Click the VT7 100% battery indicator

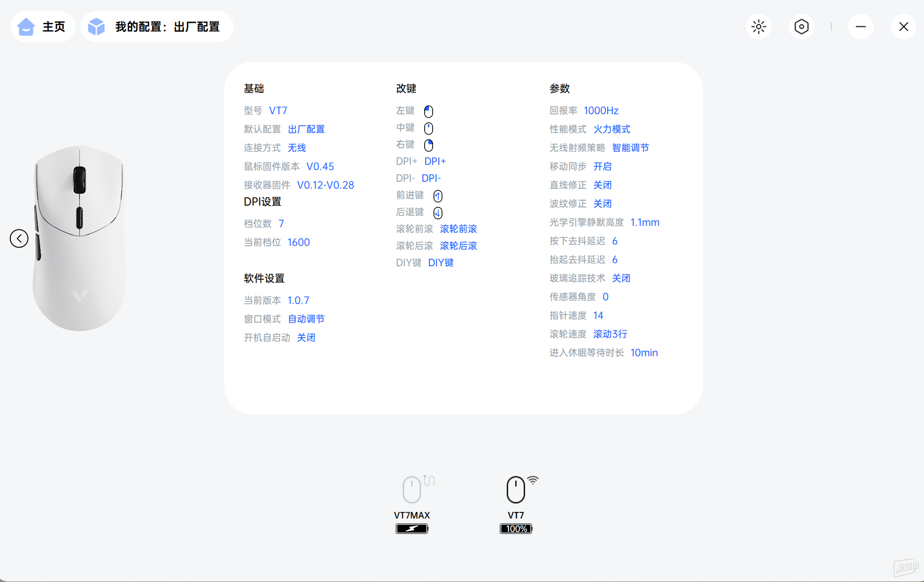[x=516, y=528]
